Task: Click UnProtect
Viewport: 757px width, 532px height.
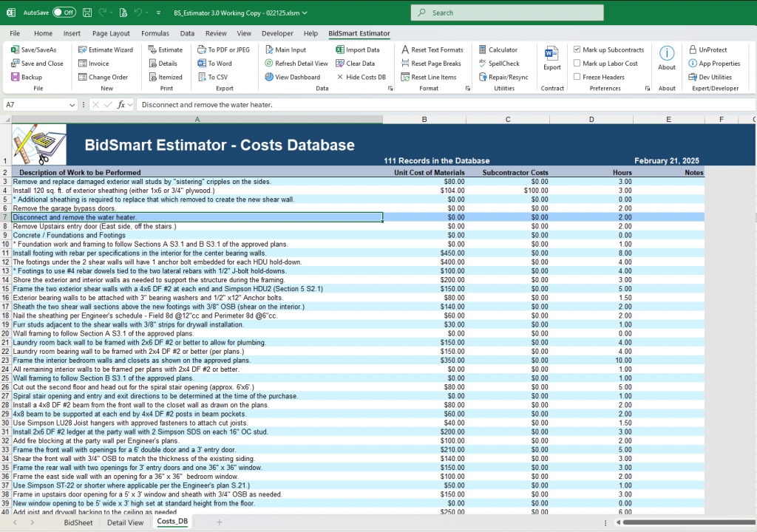Action: coord(707,50)
